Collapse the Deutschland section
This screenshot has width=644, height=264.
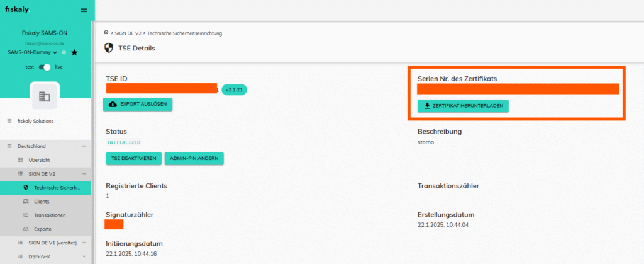click(84, 146)
